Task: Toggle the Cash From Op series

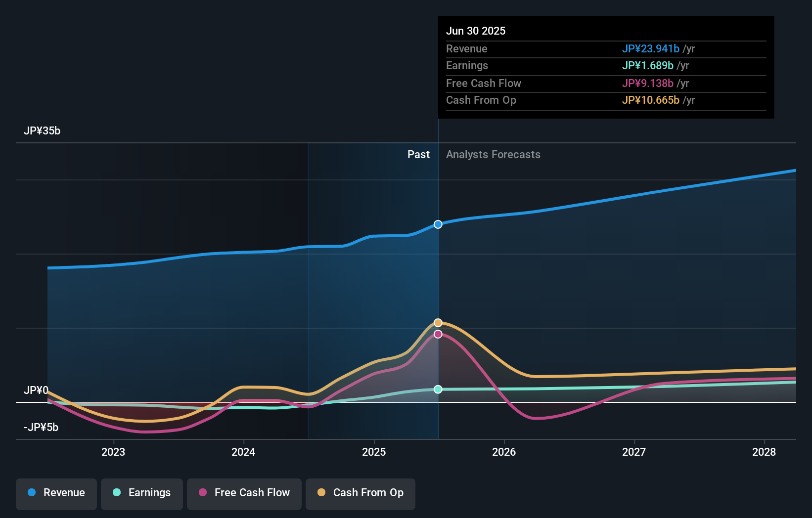Action: pos(361,494)
